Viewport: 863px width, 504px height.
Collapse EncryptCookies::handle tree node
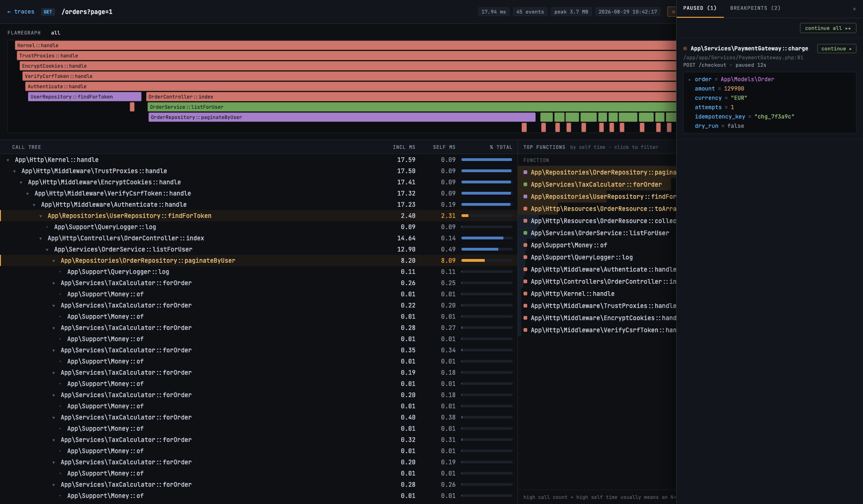[21, 182]
